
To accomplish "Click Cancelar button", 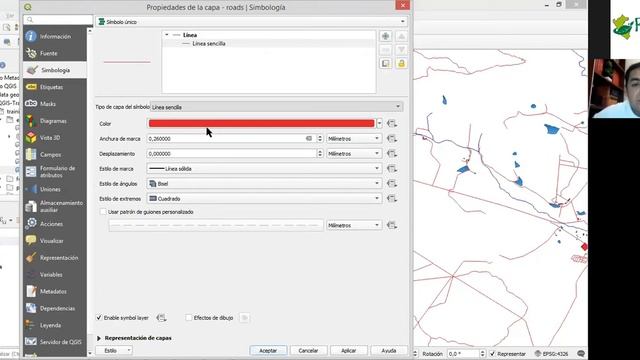I will pos(308,350).
